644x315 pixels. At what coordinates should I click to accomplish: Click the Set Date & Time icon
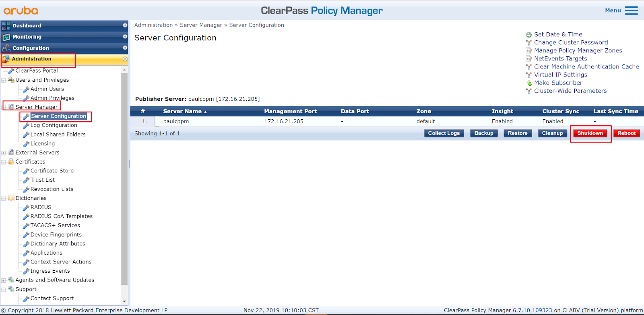(529, 35)
